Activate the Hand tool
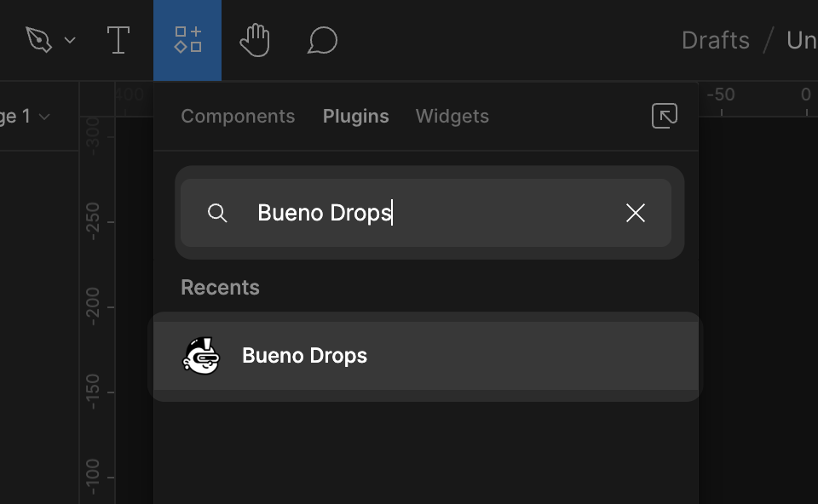 (x=255, y=40)
